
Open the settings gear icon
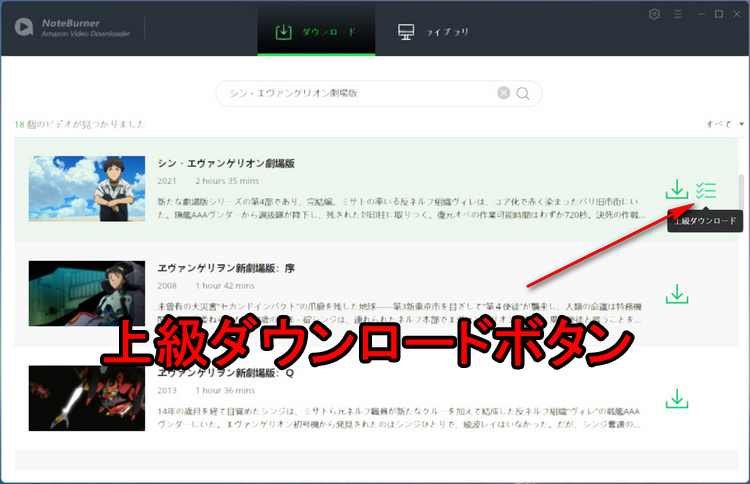654,14
